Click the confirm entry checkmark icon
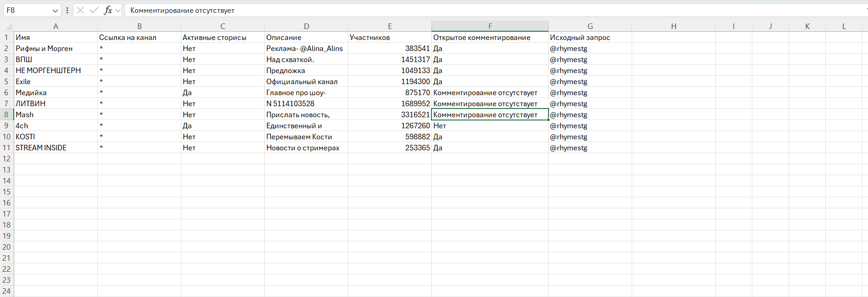Screen dimensions: 868x297 [94, 10]
